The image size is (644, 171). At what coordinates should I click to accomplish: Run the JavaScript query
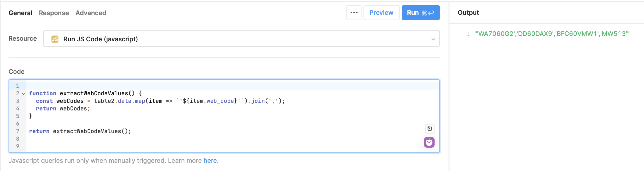[421, 13]
